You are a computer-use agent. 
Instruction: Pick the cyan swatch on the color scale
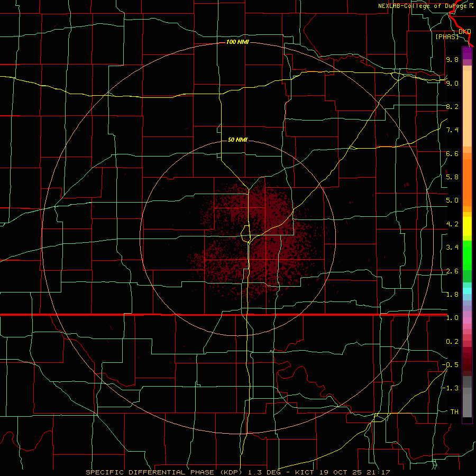tap(467, 291)
